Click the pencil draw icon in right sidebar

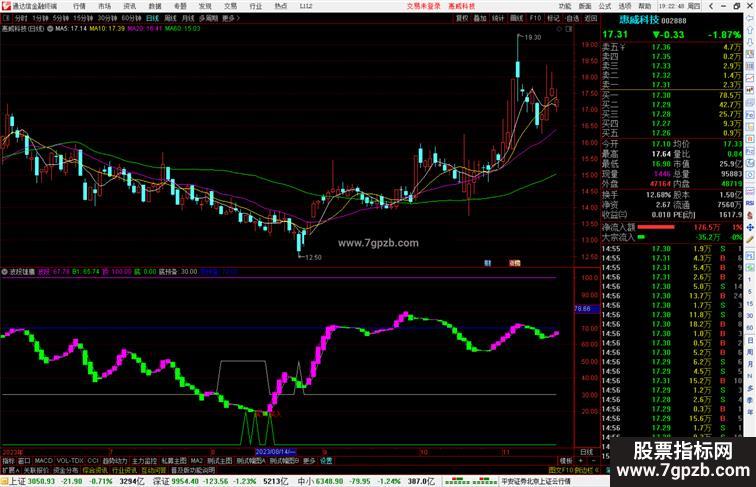(750, 239)
